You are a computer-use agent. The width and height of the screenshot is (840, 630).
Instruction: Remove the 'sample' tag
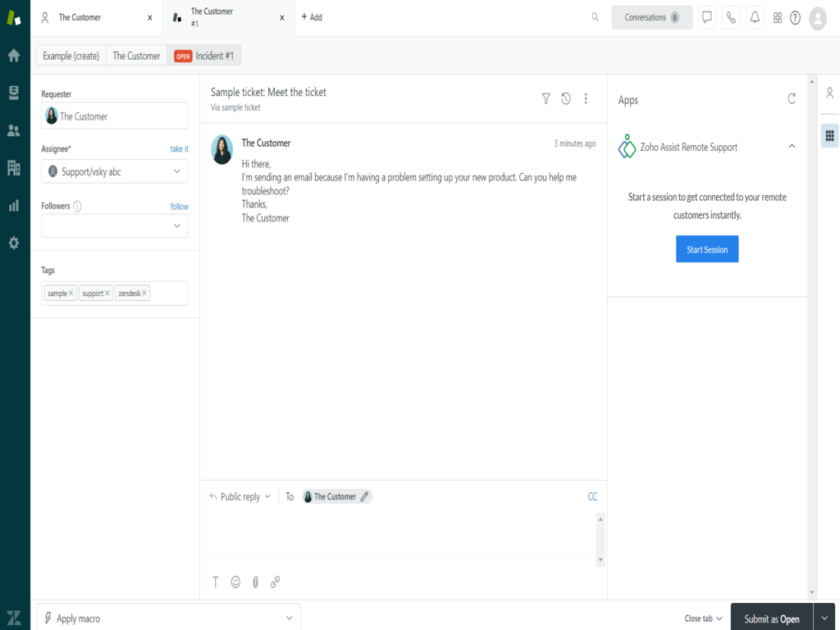click(x=71, y=293)
